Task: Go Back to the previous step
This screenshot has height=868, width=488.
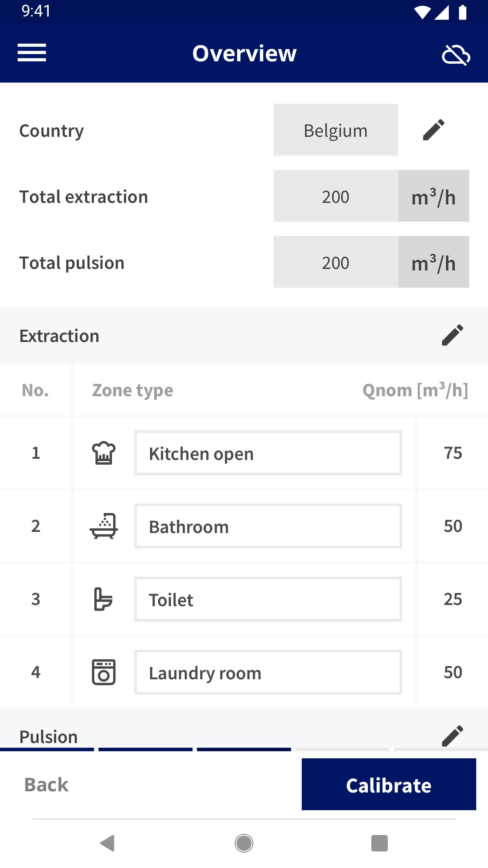Action: click(46, 785)
